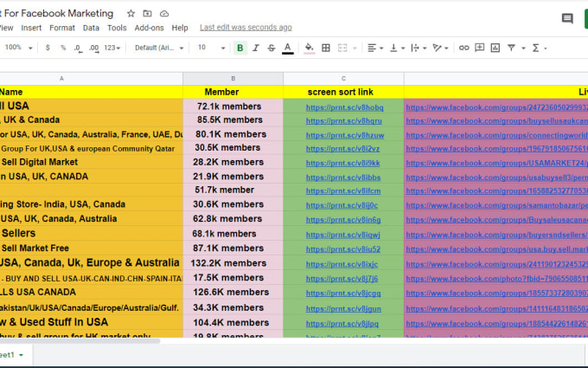Image resolution: width=588 pixels, height=368 pixels.
Task: Open zoom level dropdown
Action: [19, 48]
